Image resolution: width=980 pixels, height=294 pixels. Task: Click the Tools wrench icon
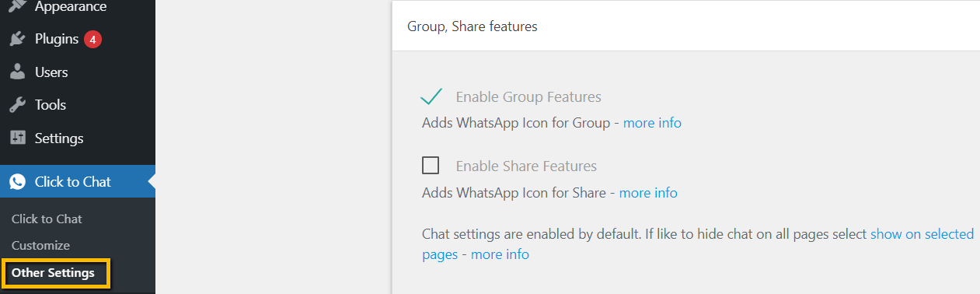pos(17,105)
